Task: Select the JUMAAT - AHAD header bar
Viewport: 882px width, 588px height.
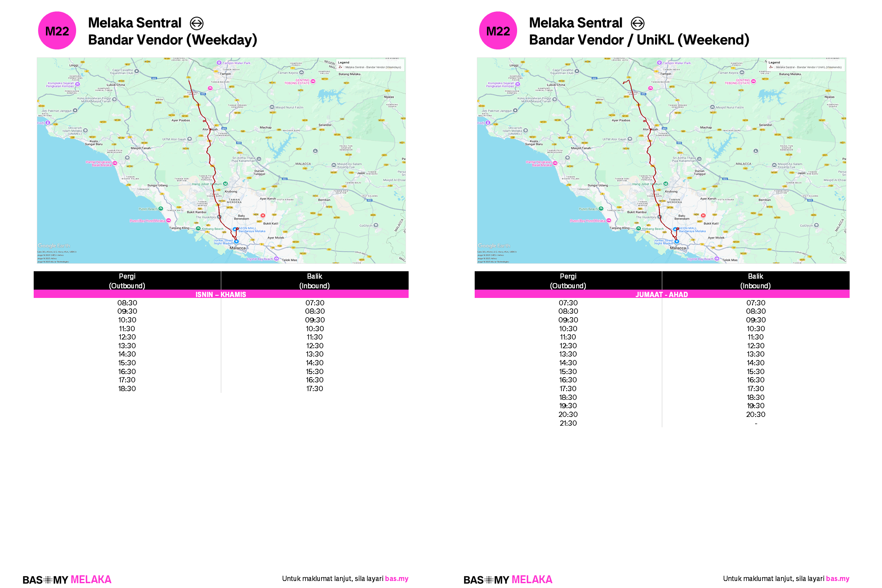Action: (661, 294)
